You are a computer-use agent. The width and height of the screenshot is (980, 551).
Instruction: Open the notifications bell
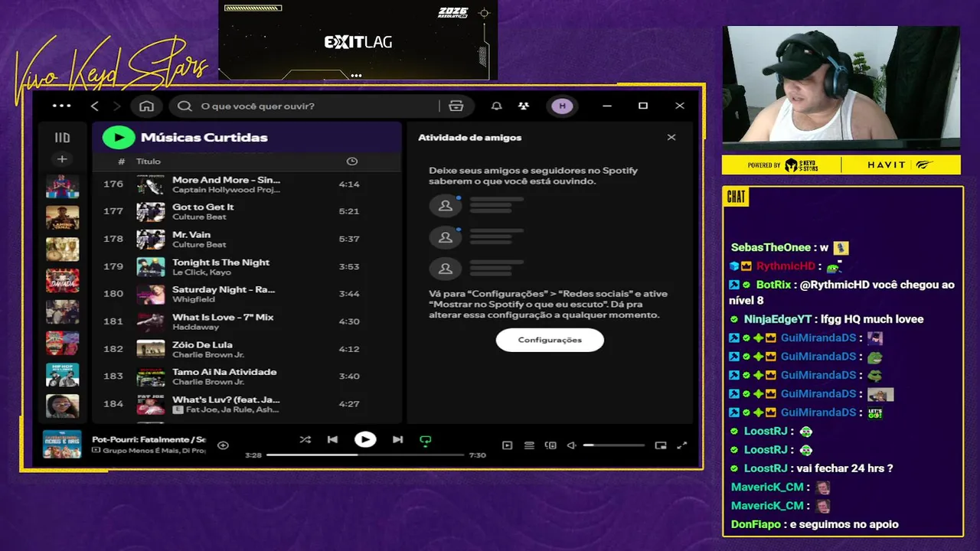click(x=496, y=106)
